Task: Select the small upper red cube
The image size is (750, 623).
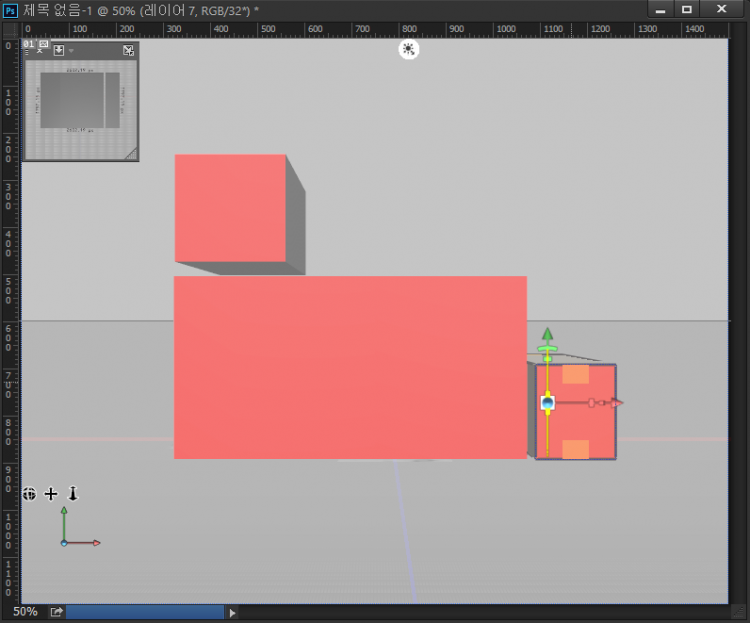Action: coord(230,208)
